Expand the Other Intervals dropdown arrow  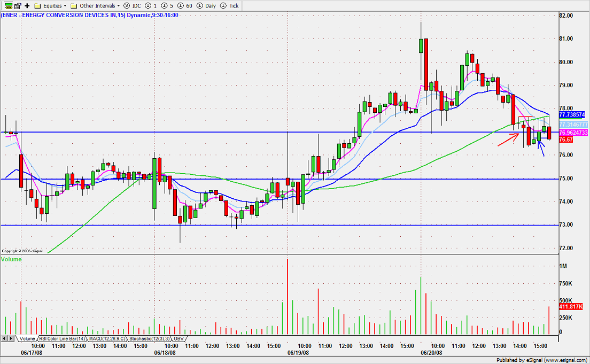pos(119,6)
